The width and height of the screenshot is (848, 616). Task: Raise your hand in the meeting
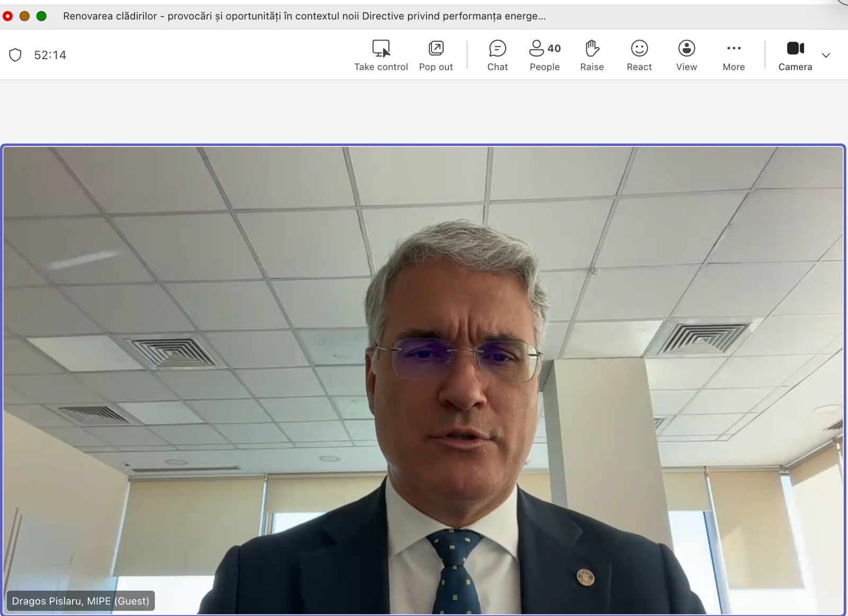[591, 55]
